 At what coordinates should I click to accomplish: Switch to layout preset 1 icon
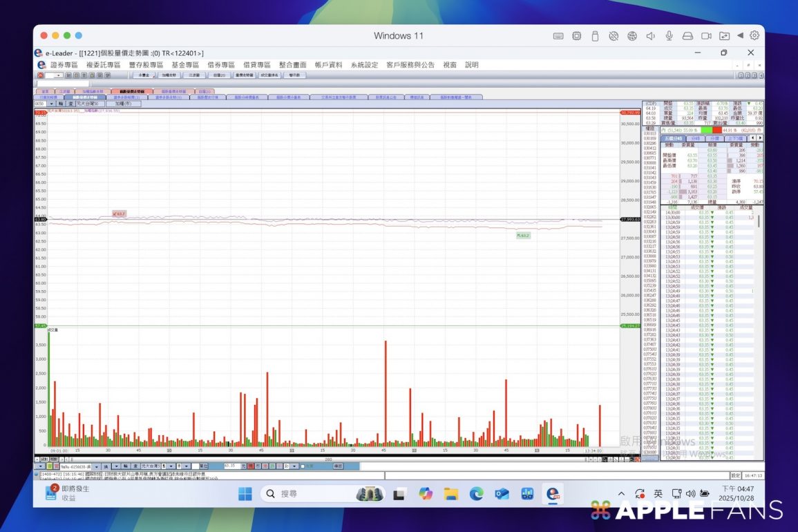(740, 75)
